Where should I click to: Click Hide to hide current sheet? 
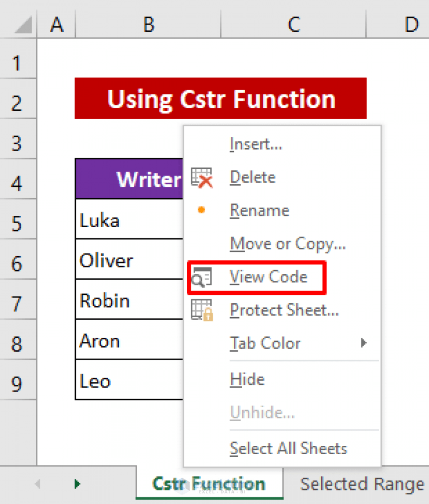pos(247,379)
